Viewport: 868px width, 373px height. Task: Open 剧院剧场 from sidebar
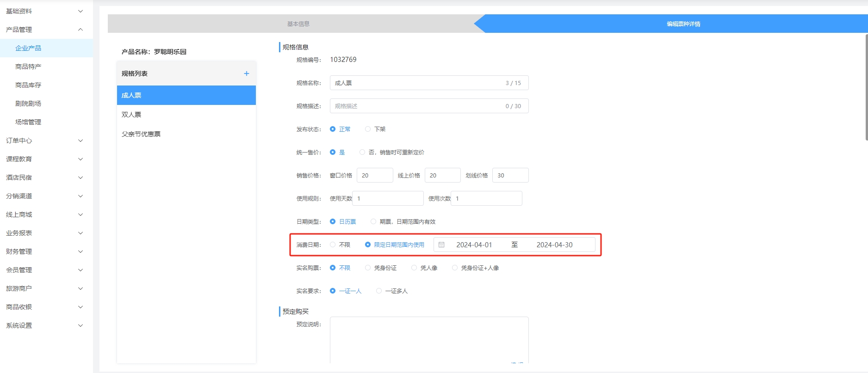[28, 104]
